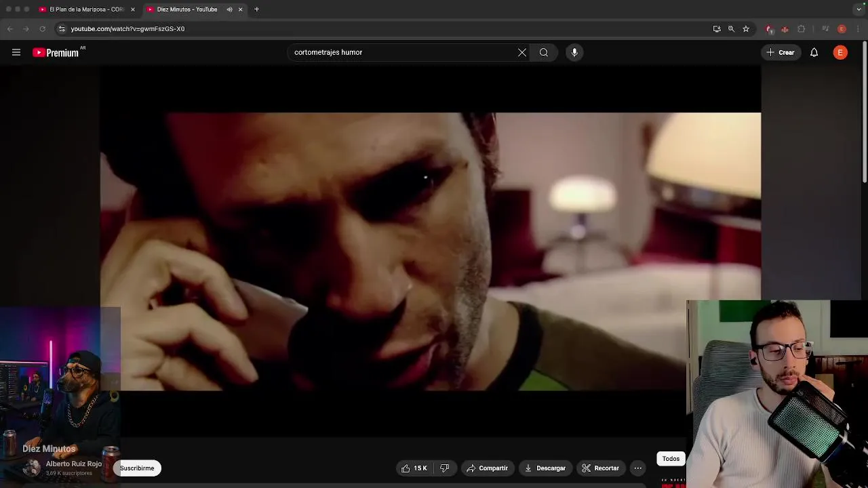The height and width of the screenshot is (488, 868).
Task: Reload the current page
Action: [x=42, y=28]
